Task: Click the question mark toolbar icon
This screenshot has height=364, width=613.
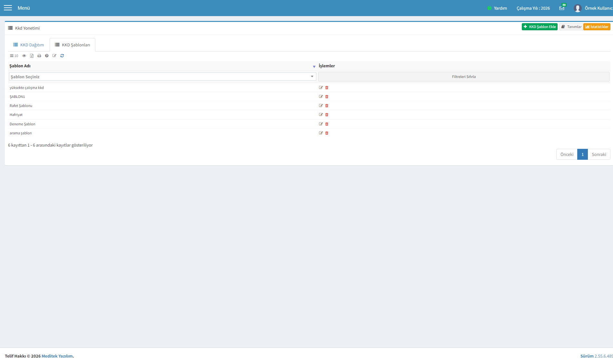Action: [47, 56]
